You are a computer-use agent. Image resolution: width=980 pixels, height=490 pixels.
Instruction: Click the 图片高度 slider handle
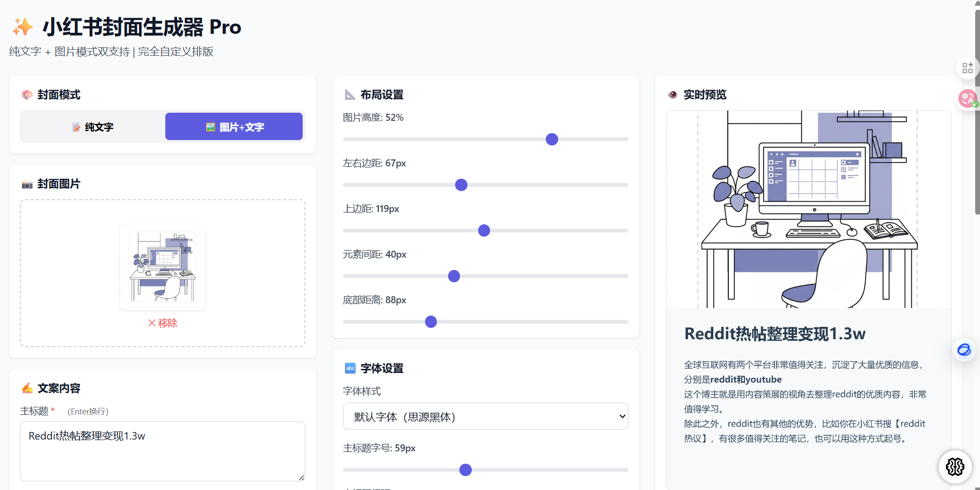coord(552,140)
